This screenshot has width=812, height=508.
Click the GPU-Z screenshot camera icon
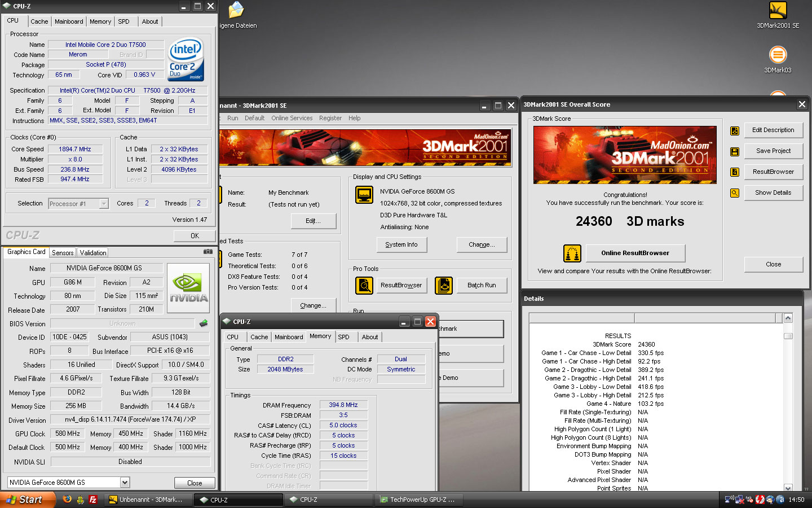[208, 252]
